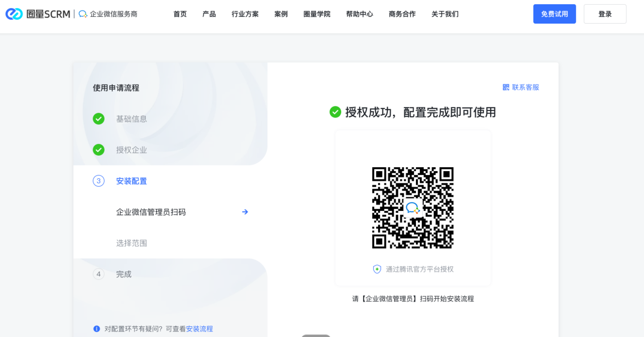Click the green checkmark beside 授权企业

click(x=99, y=150)
